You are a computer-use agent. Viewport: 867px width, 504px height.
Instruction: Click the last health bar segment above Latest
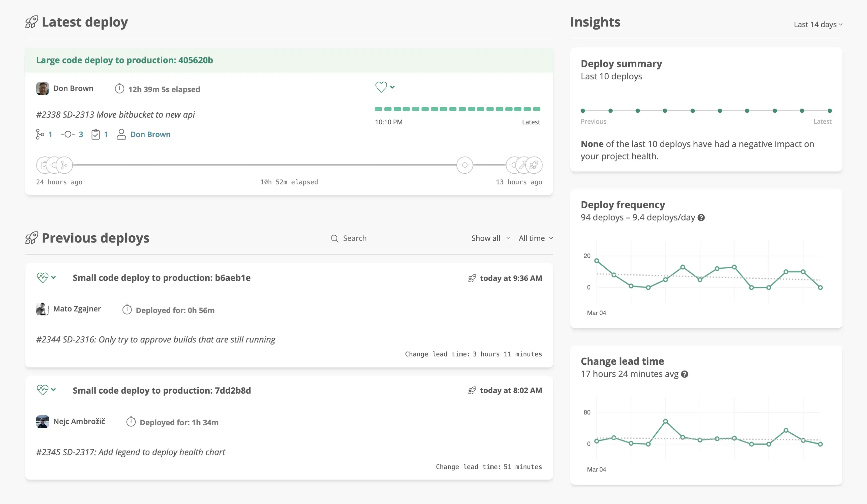(x=537, y=109)
